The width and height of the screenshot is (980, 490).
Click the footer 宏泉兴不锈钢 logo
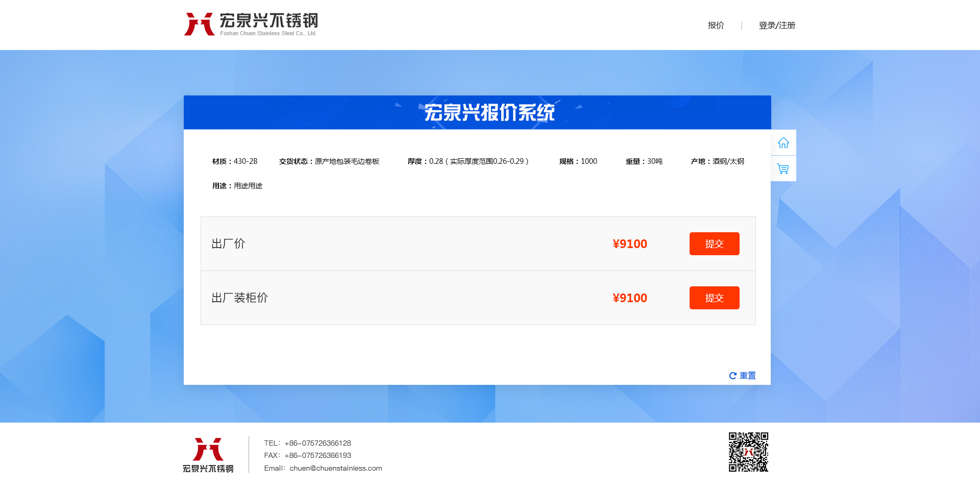click(208, 455)
